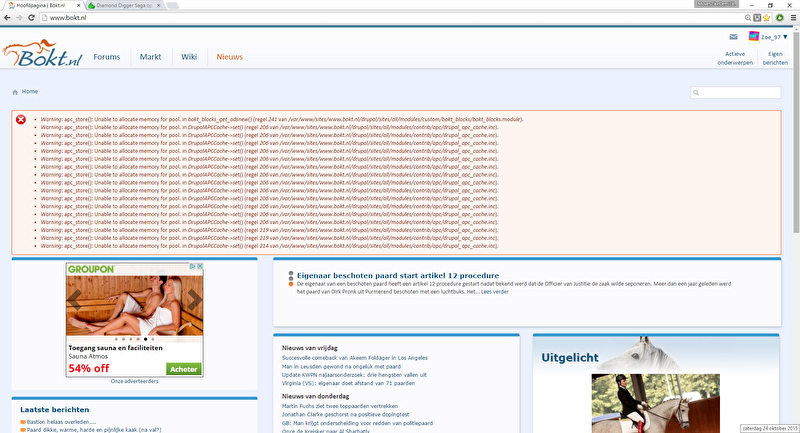The height and width of the screenshot is (433, 800).
Task: Open 'Onze adverteerders' link
Action: click(x=134, y=381)
